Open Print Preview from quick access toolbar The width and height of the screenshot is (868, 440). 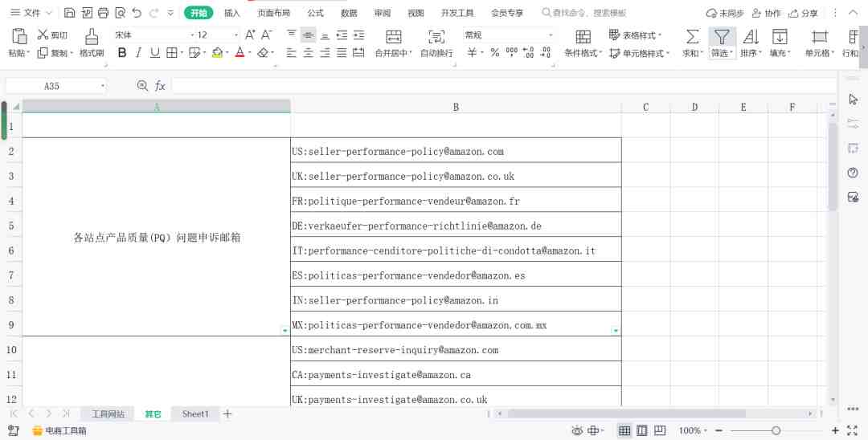[x=120, y=12]
